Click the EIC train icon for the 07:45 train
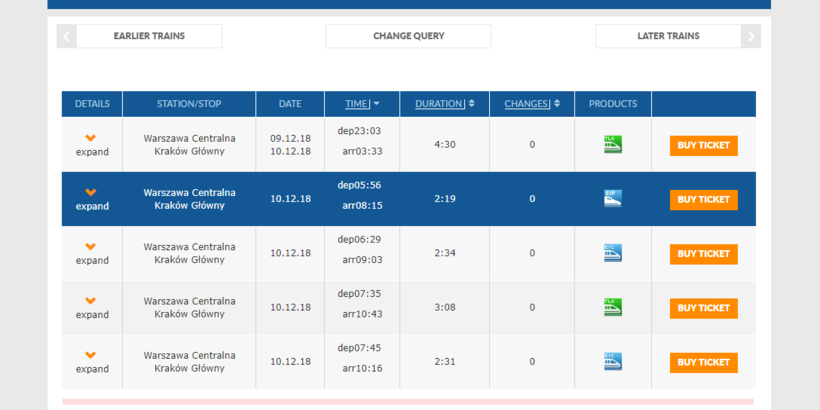 [x=613, y=362]
